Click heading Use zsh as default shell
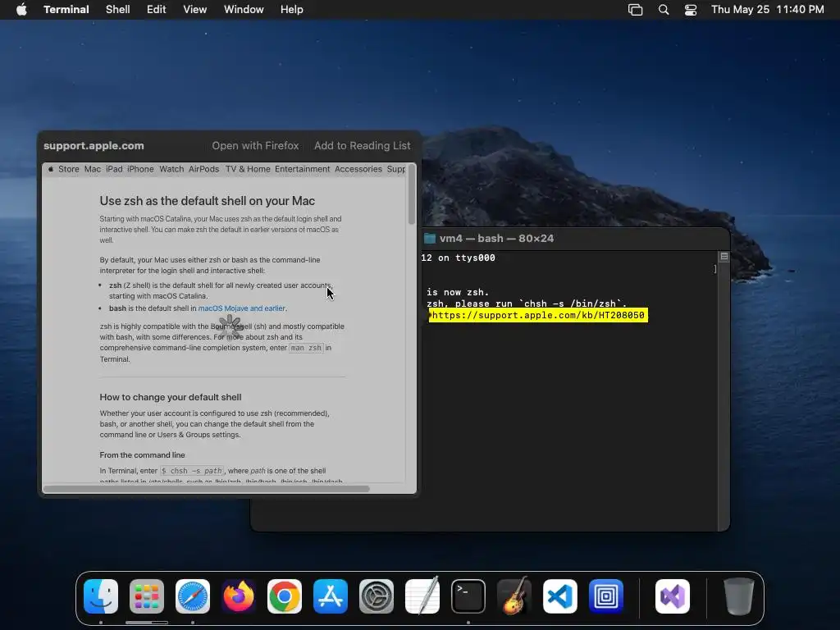 (x=208, y=201)
